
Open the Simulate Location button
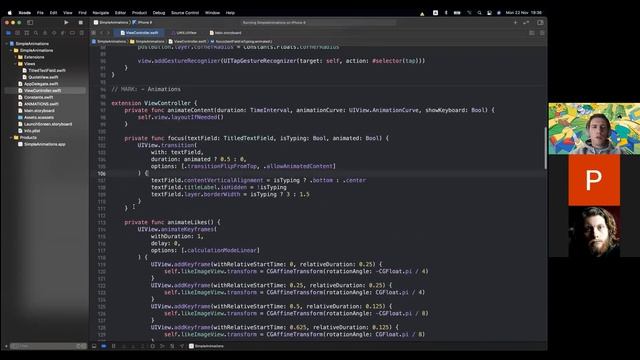(182, 346)
